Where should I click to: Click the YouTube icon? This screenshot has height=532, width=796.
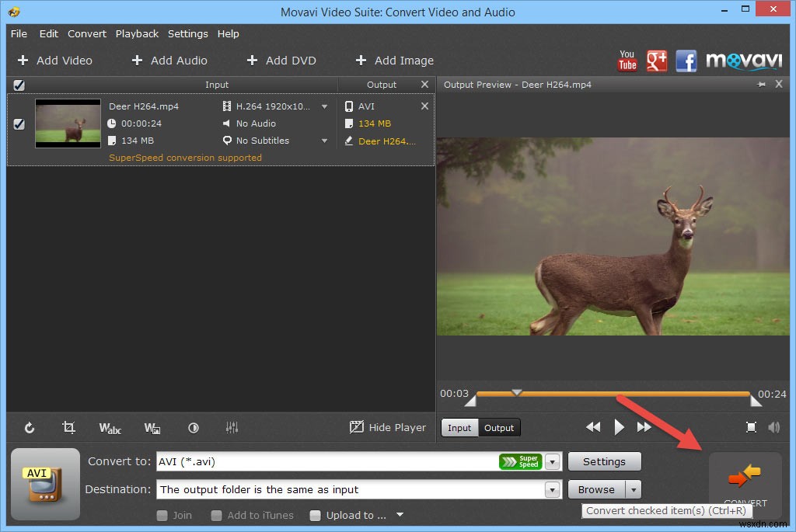click(x=627, y=60)
